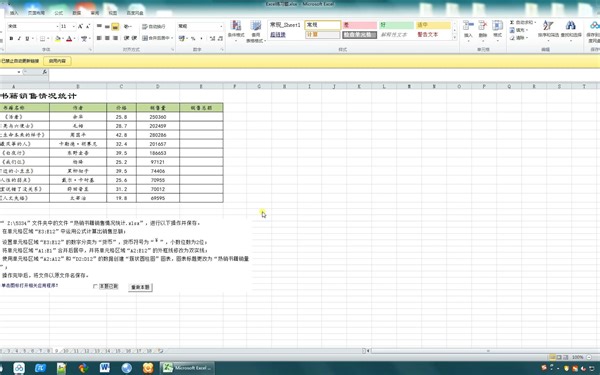Viewport: 600px width, 375px height.
Task: Click the fx Insert Function icon
Action: (44, 72)
